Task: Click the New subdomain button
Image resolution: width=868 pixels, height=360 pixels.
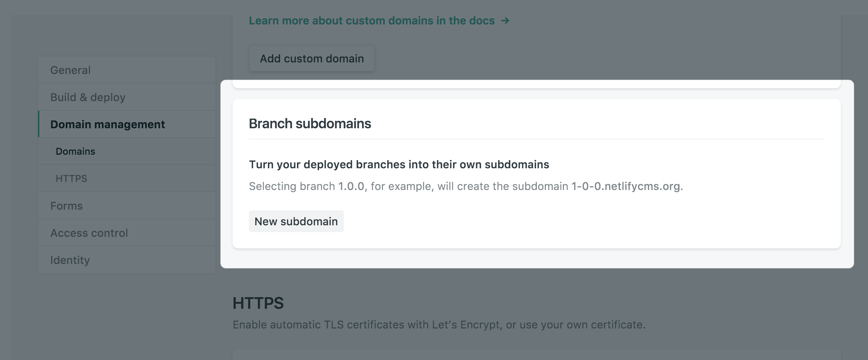Action: (296, 221)
